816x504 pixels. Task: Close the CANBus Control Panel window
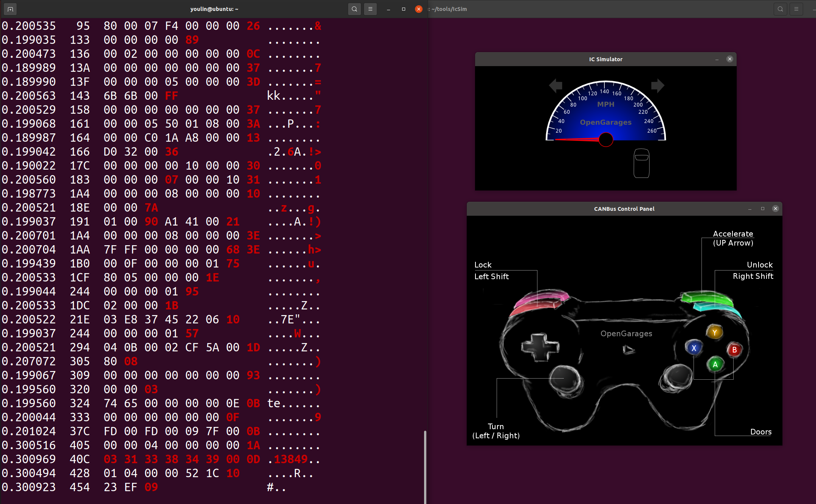pos(776,209)
